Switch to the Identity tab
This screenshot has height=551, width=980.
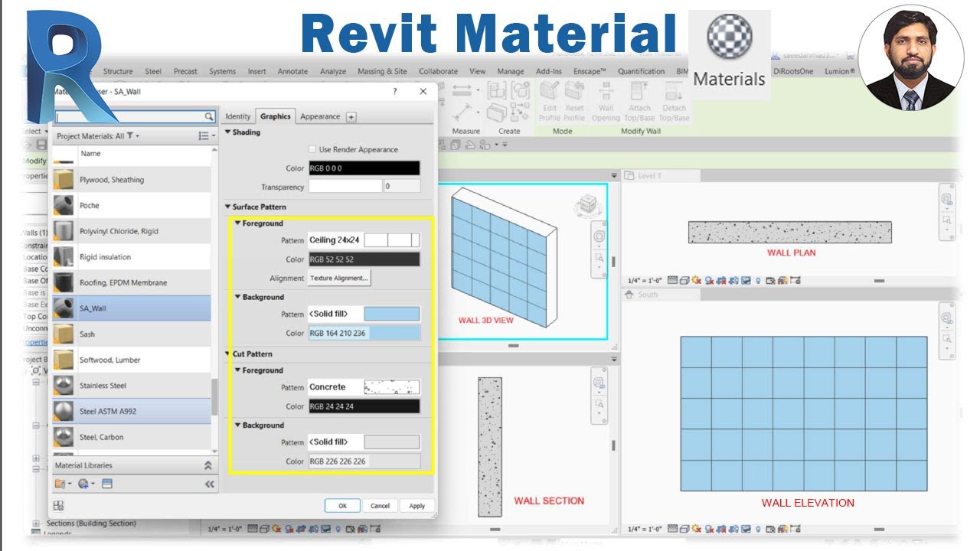coord(237,116)
